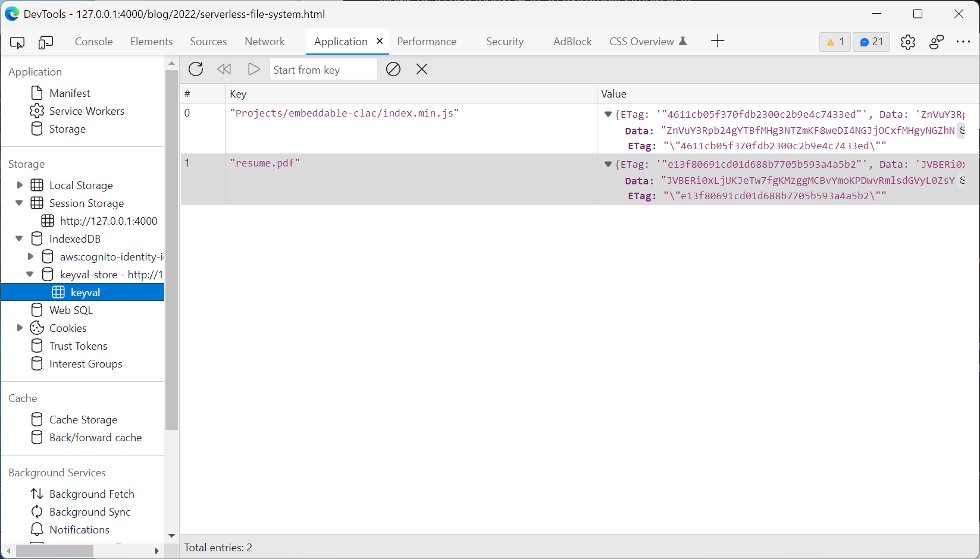Switch to the Security tab
This screenshot has height=559, width=980.
point(505,42)
